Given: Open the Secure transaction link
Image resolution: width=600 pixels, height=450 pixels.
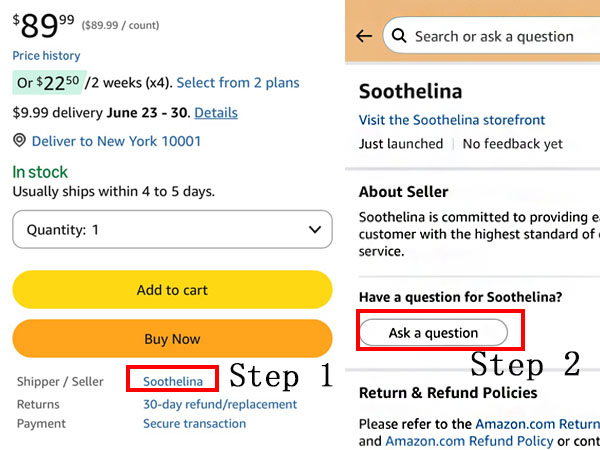Looking at the screenshot, I should [194, 424].
